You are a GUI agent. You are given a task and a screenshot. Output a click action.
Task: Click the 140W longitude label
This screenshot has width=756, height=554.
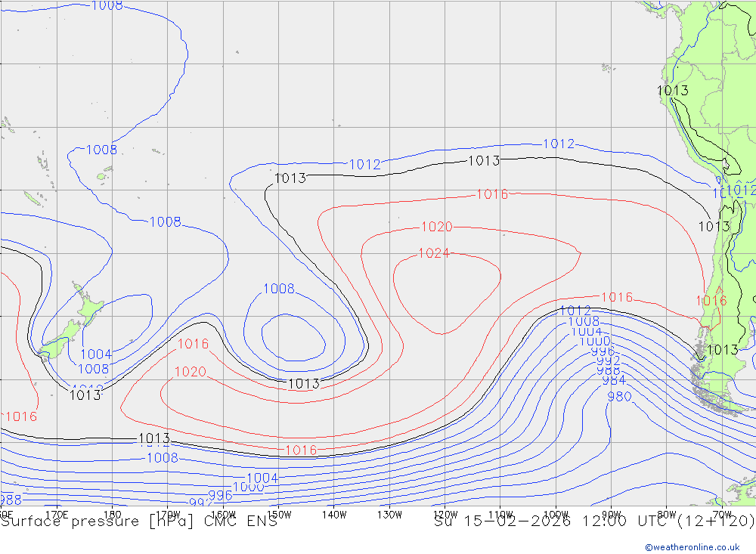[x=334, y=515]
